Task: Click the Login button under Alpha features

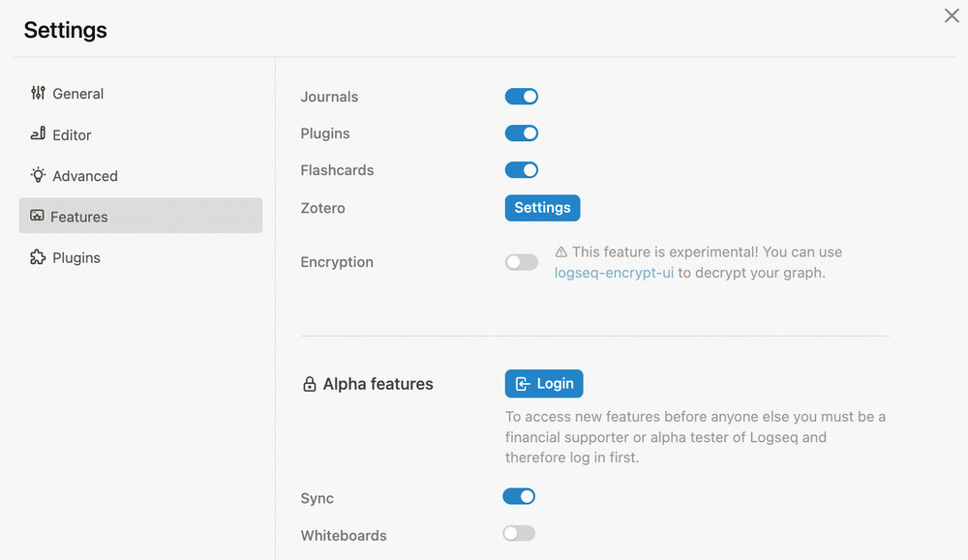Action: click(x=544, y=383)
